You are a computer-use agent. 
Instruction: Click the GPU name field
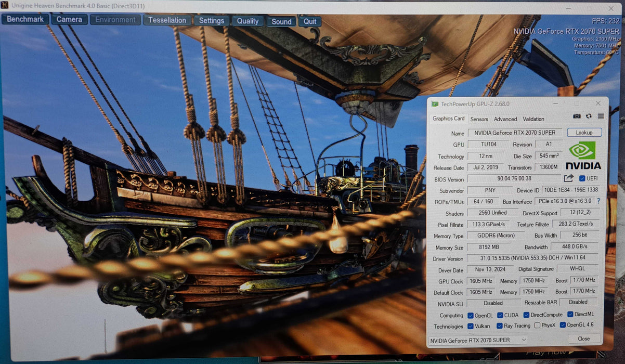(515, 133)
